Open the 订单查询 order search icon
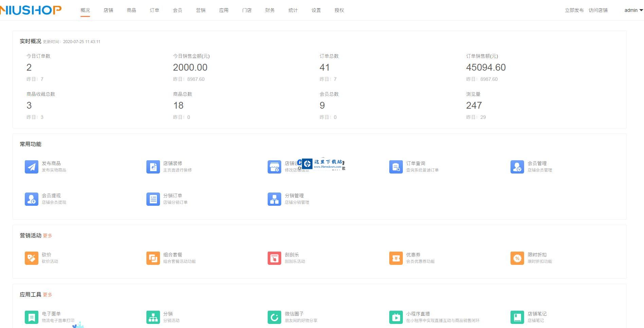This screenshot has width=644, height=328. [x=395, y=167]
